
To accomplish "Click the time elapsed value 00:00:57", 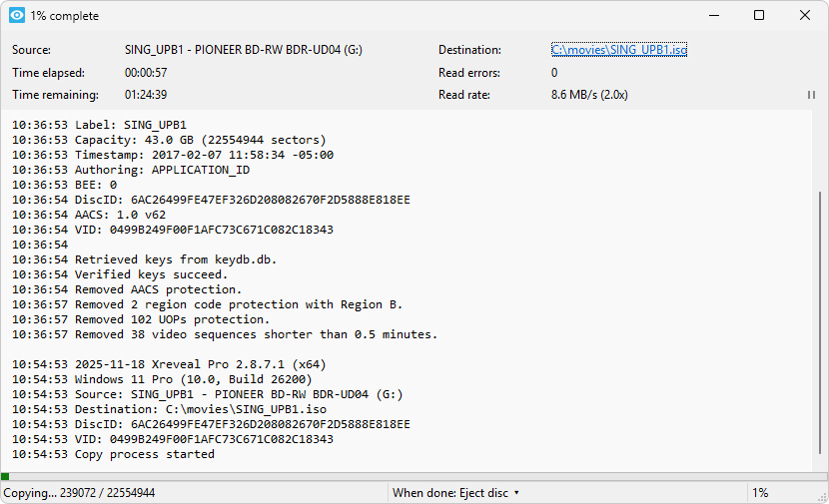I will click(146, 73).
